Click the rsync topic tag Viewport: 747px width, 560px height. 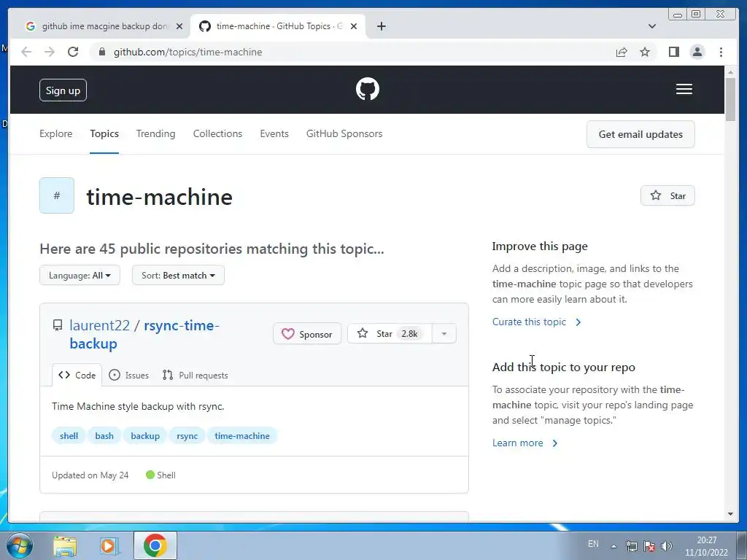pyautogui.click(x=187, y=436)
